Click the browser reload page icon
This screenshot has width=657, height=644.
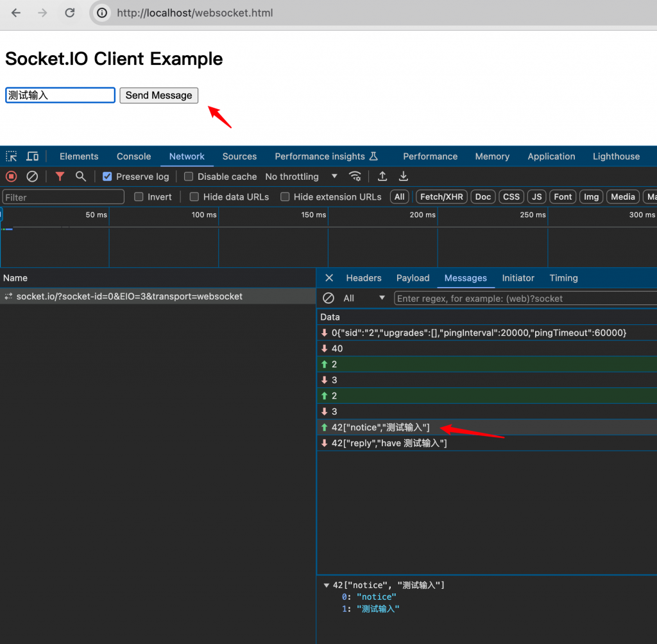(x=70, y=13)
